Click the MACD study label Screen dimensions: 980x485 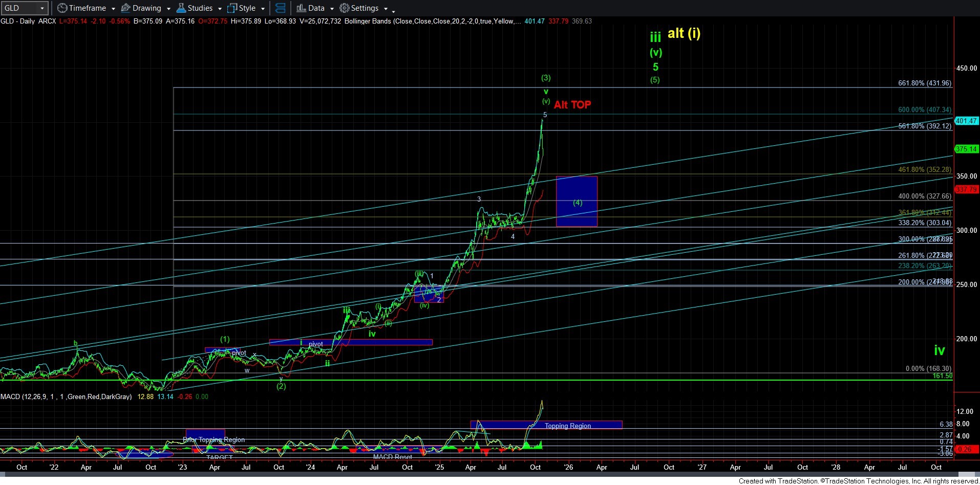(x=66, y=396)
